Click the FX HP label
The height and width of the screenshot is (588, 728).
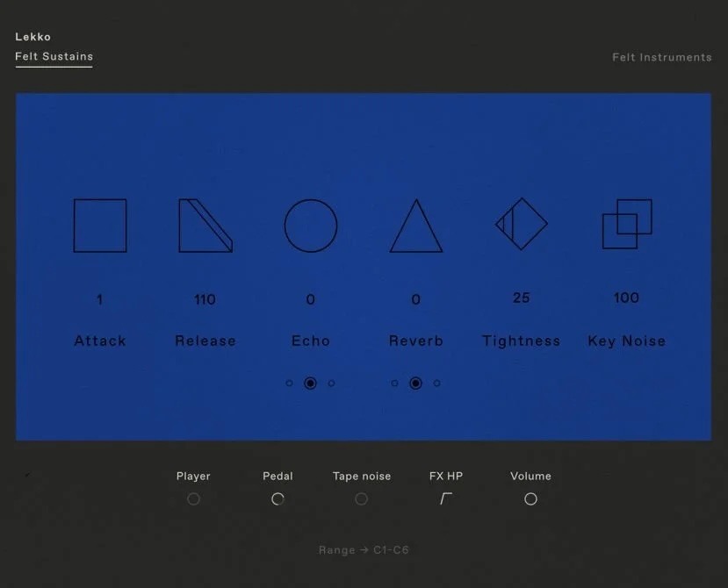pos(446,477)
